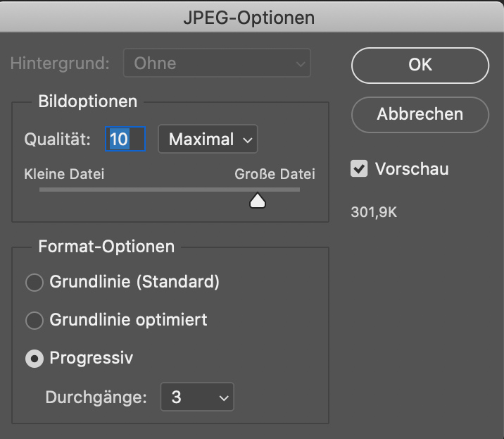504x439 pixels.
Task: Click the Format-Optionen group heading
Action: [x=106, y=247]
